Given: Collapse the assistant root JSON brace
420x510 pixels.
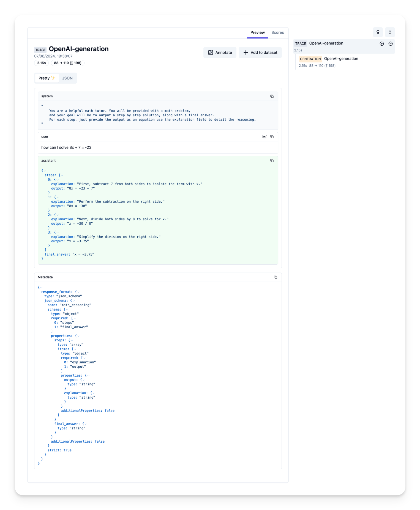Looking at the screenshot, I should click(45, 171).
